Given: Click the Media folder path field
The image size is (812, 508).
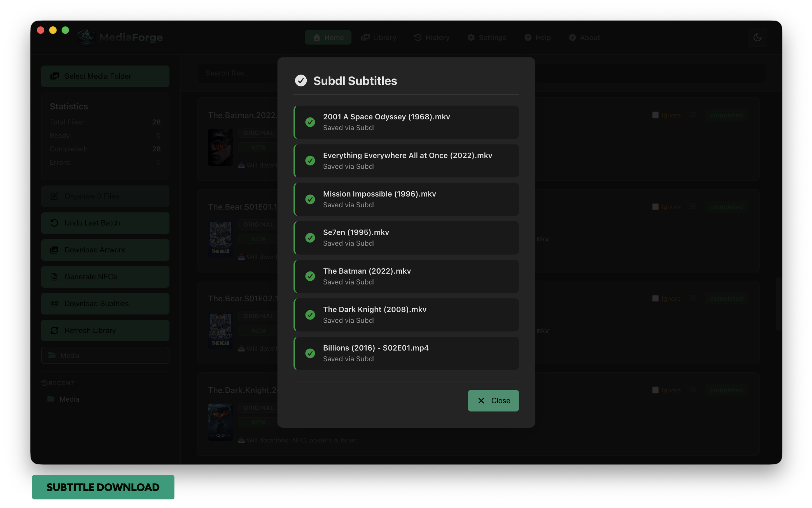Looking at the screenshot, I should pyautogui.click(x=105, y=355).
